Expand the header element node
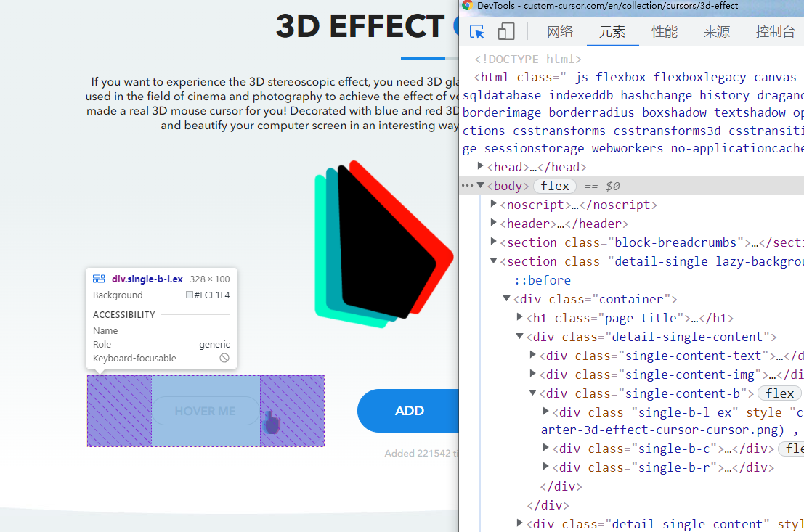The image size is (804, 532). click(493, 223)
